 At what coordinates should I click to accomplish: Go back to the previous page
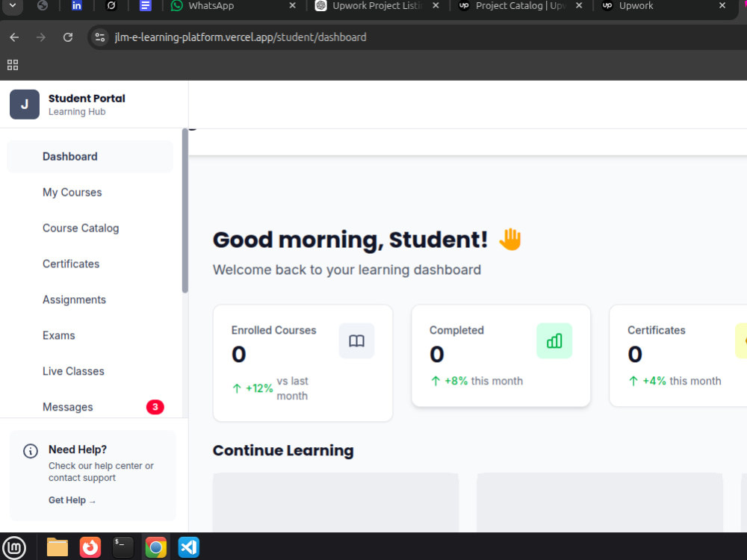pos(14,37)
